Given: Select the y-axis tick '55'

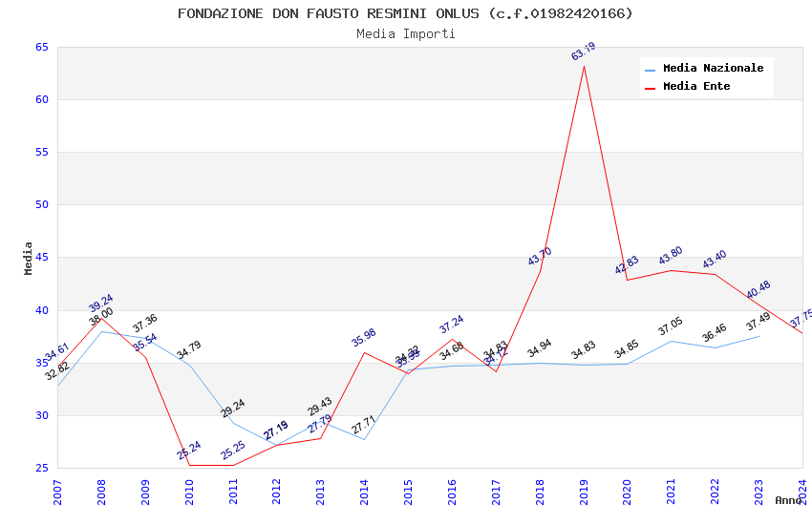Looking at the screenshot, I should pos(42,152).
